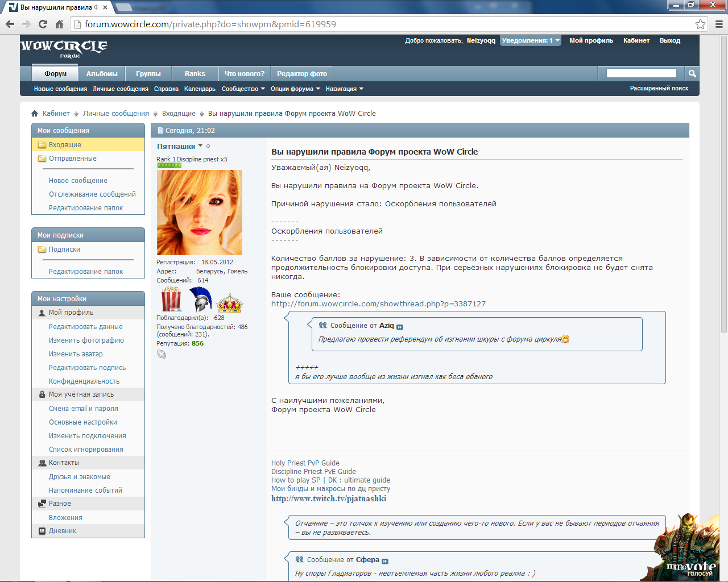Viewport: 728px width, 582px height.
Task: Click the forum search magnifier icon
Action: (692, 73)
